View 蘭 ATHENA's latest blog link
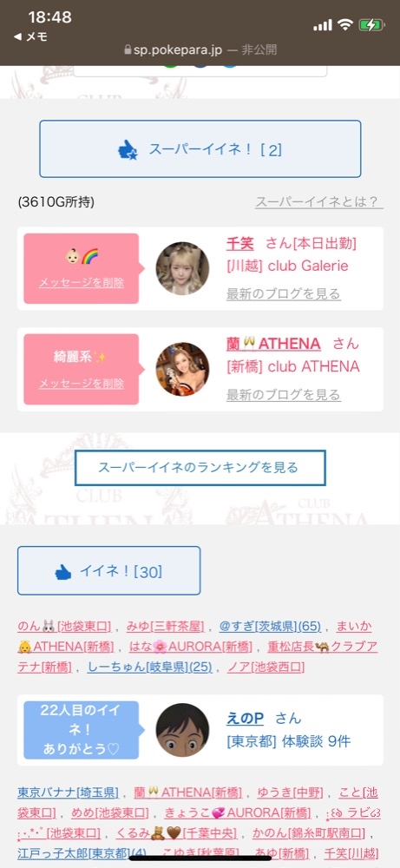Image resolution: width=400 pixels, height=868 pixels. point(283,395)
